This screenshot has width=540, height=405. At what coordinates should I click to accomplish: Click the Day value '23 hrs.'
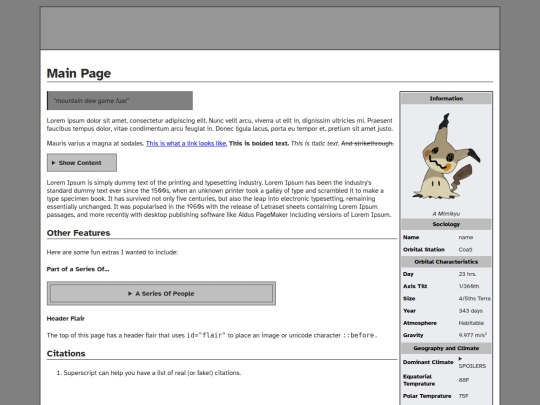pyautogui.click(x=467, y=274)
